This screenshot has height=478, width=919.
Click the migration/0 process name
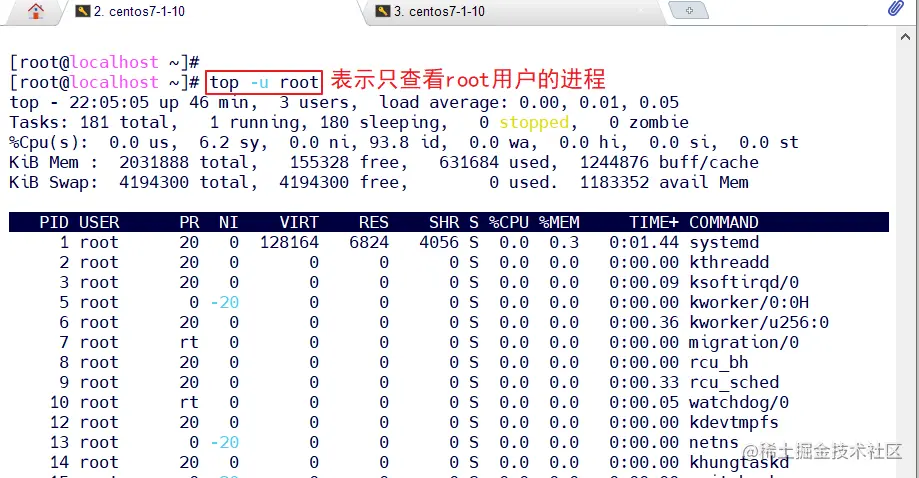pos(744,342)
